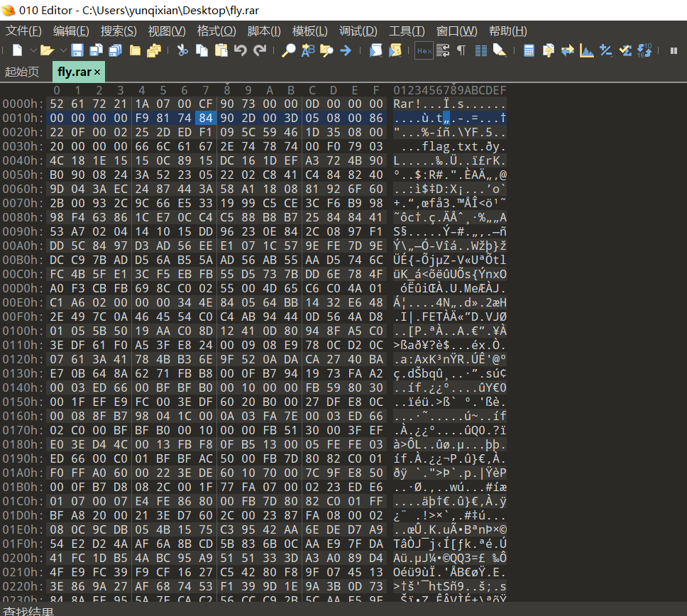The width and height of the screenshot is (687, 616).
Task: Open the 格式(O) menu
Action: (216, 31)
